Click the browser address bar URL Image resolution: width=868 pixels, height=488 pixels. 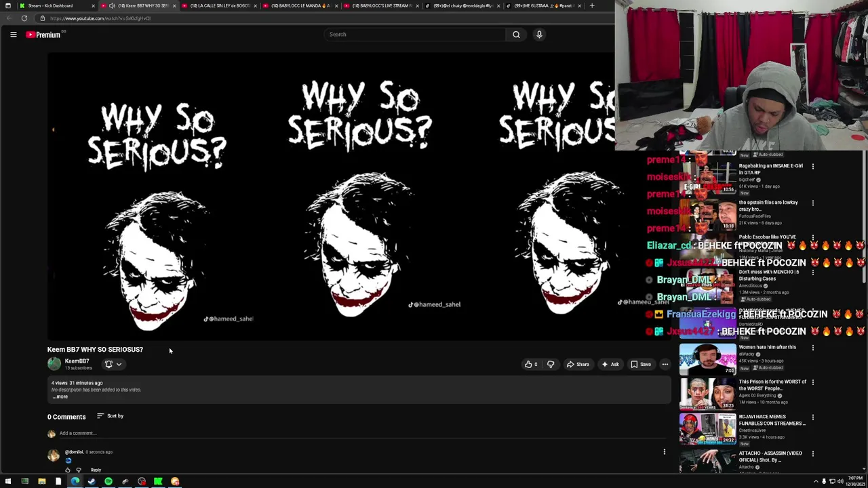[x=100, y=18]
